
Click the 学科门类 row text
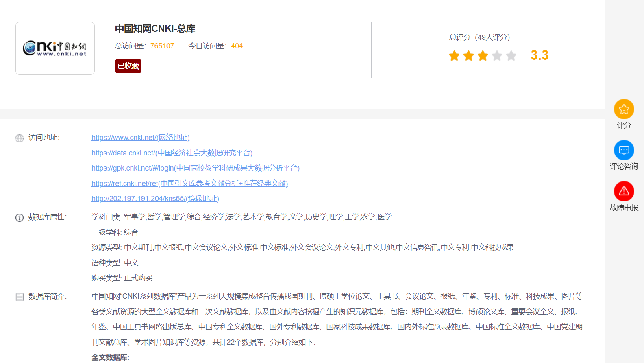(241, 217)
